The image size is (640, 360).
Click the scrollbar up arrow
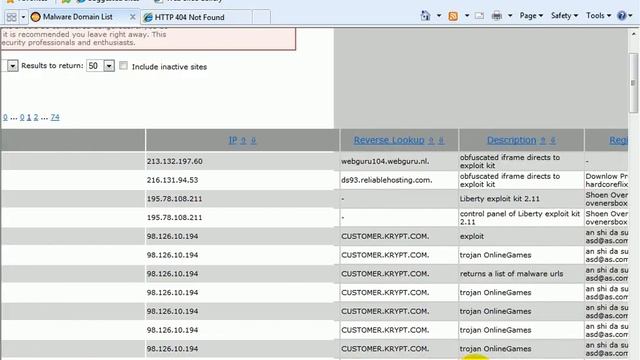(x=633, y=34)
